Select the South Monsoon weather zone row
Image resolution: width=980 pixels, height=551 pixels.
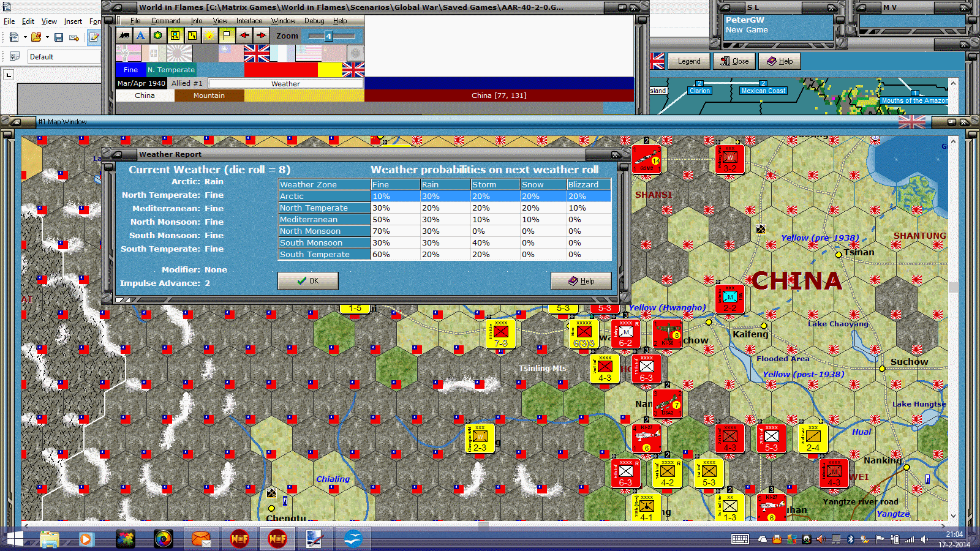coord(445,243)
